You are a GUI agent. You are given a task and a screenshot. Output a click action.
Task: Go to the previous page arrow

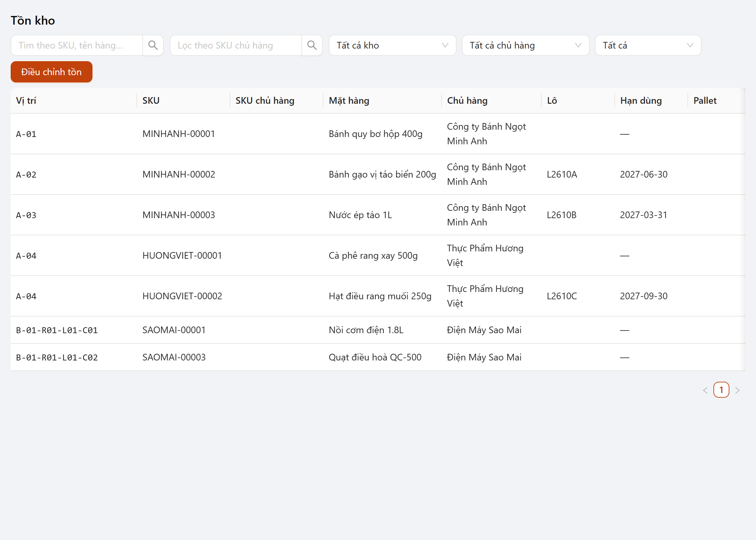(705, 390)
